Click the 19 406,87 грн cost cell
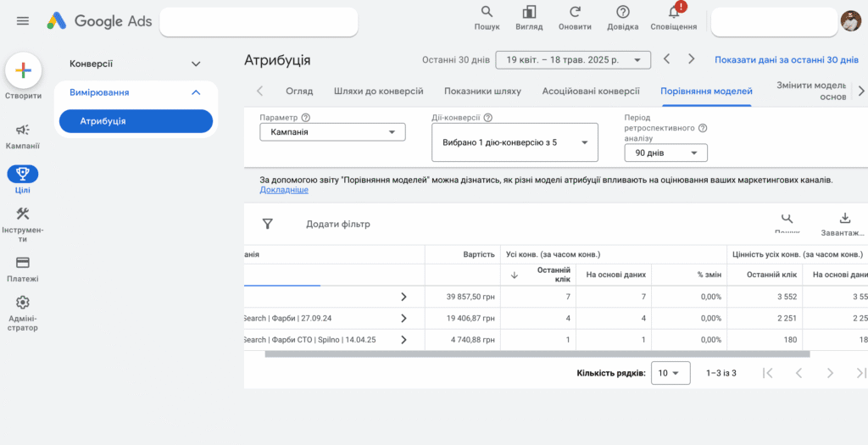The height and width of the screenshot is (445, 868). pos(470,318)
